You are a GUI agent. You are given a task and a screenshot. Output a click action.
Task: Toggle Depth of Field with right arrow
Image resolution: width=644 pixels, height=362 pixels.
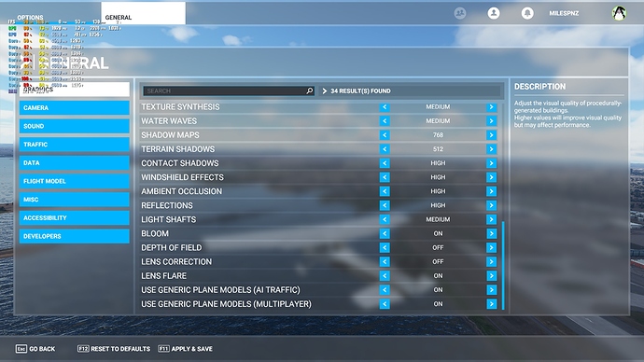tap(491, 247)
